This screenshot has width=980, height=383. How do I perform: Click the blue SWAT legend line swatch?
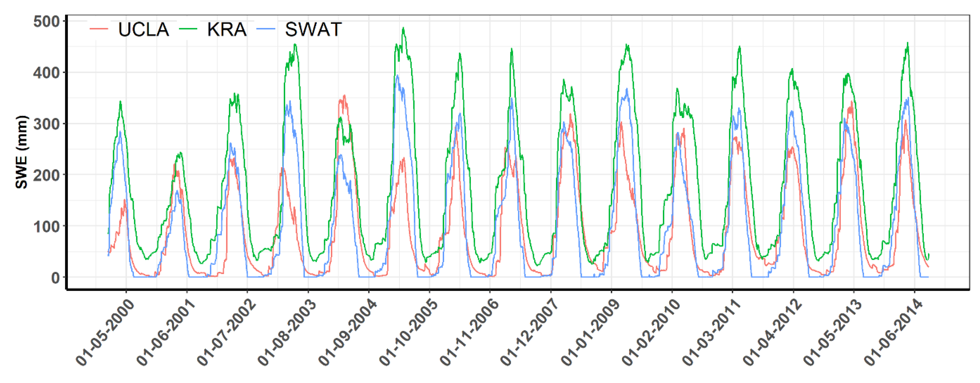coord(266,29)
